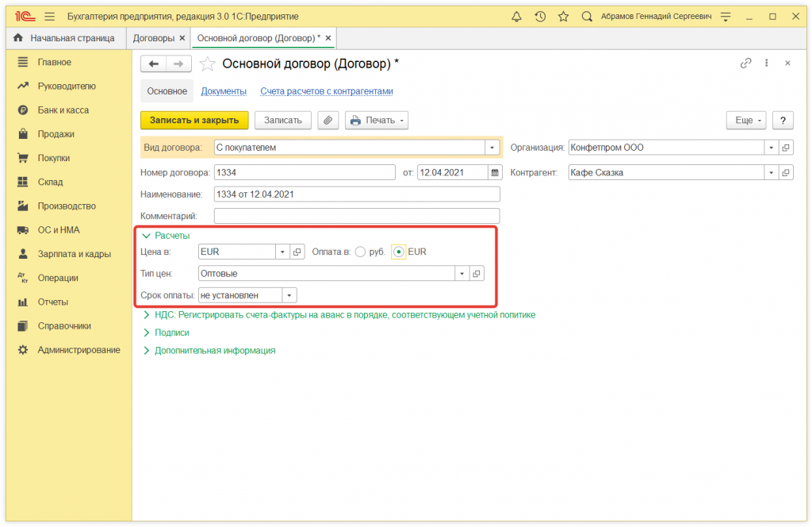Screen dimensions: 812x527
Task: Click the notifications bell icon
Action: pos(517,16)
